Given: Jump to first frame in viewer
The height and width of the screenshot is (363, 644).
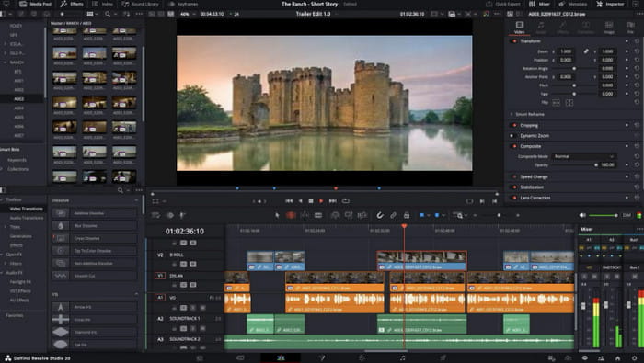Looking at the screenshot, I should (x=289, y=201).
